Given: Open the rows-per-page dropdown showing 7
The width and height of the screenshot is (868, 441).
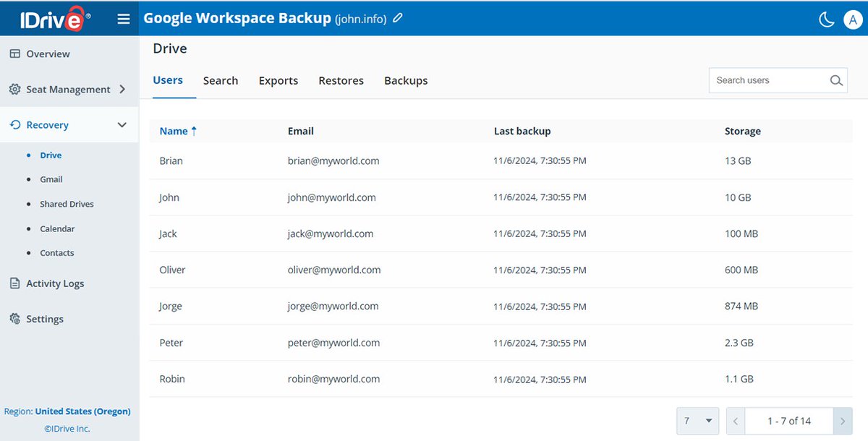Looking at the screenshot, I should [698, 421].
